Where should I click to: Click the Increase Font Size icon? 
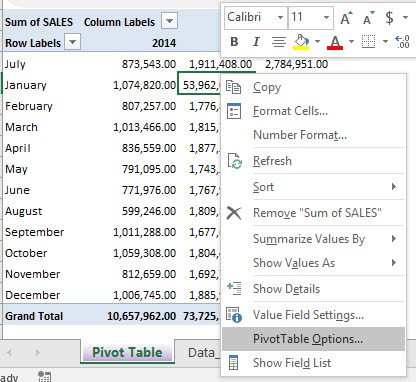pyautogui.click(x=346, y=18)
